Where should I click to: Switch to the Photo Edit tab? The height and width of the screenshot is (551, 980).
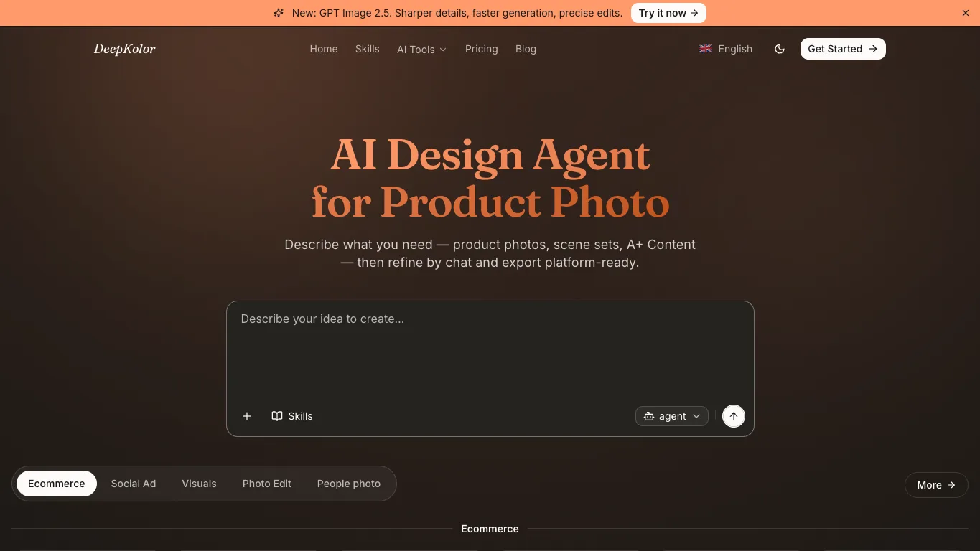pos(267,484)
